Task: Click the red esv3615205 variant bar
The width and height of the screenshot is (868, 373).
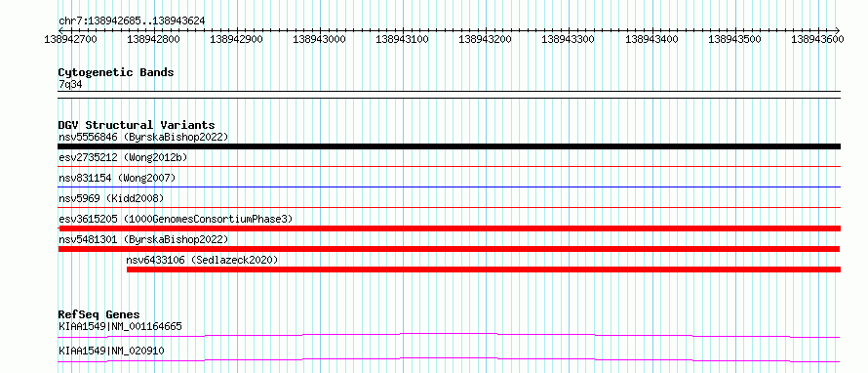Action: tap(449, 228)
